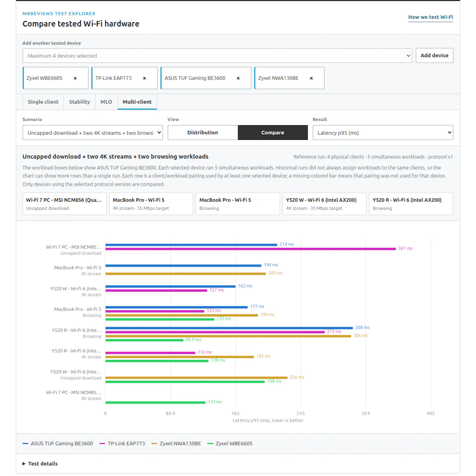This screenshot has width=476, height=476.
Task: Click the Y520 W 4K stream workload box
Action: coord(324,204)
